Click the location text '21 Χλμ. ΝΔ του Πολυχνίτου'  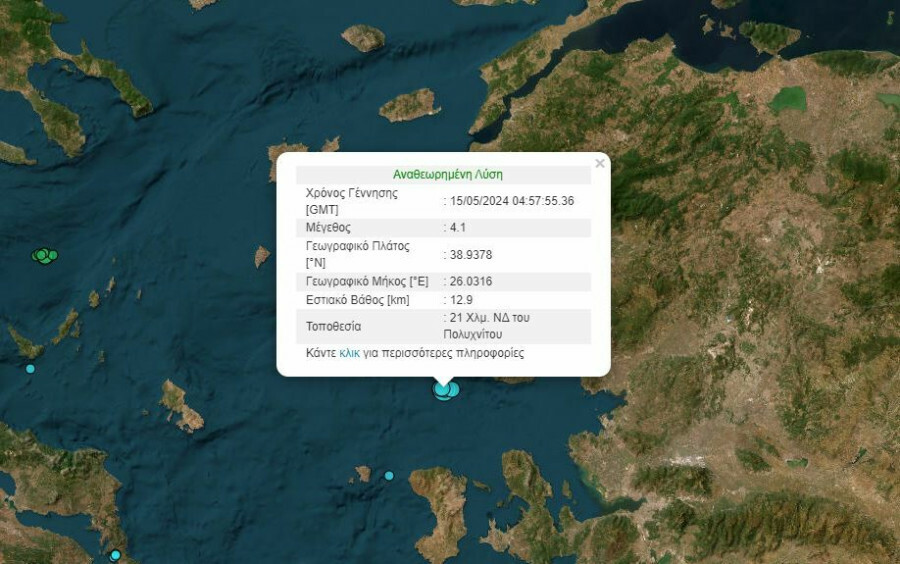(489, 326)
